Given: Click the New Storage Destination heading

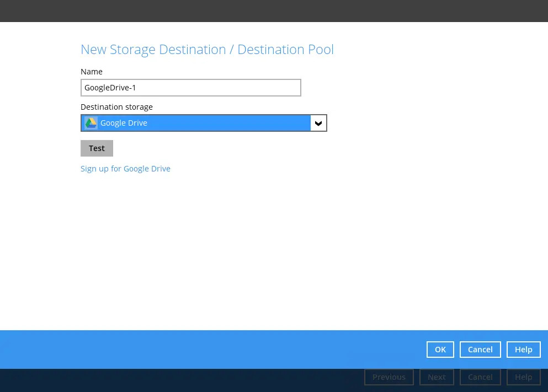Looking at the screenshot, I should [x=207, y=50].
